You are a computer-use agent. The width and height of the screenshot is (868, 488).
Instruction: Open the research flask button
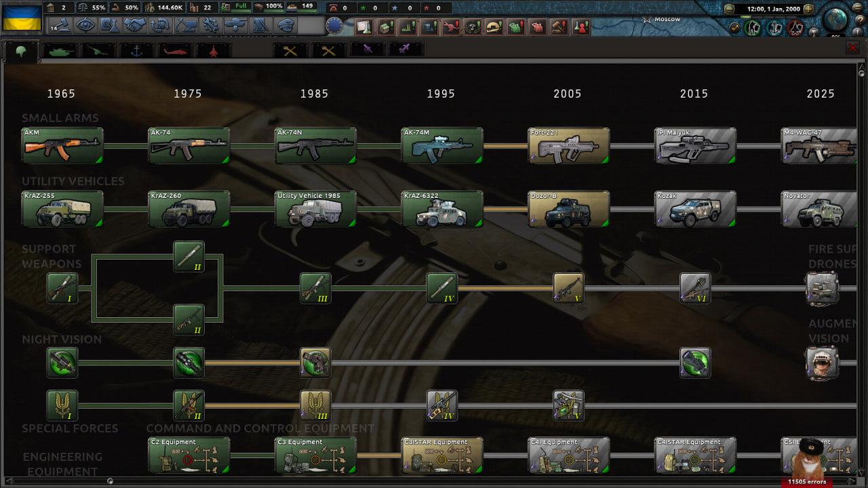(x=111, y=26)
